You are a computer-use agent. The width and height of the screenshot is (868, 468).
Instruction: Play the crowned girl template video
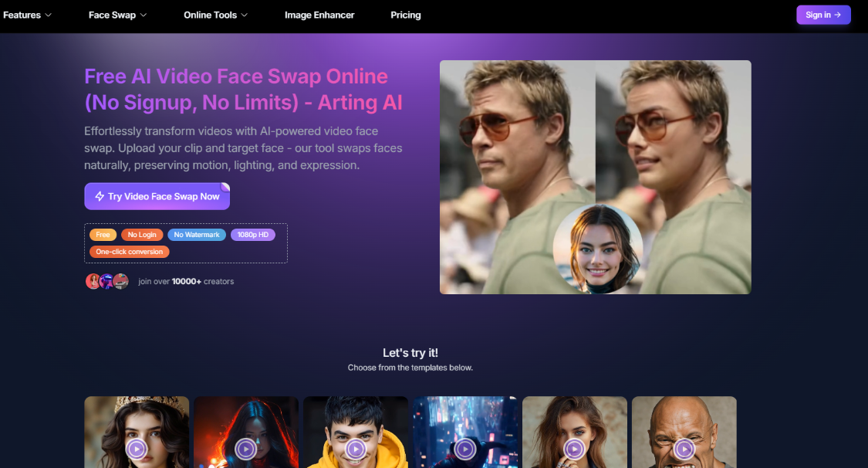[x=137, y=449]
